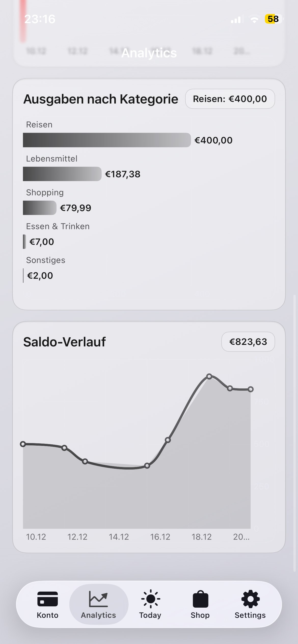Viewport: 298px width, 644px height.
Task: Select the Reisen €400,00 bar
Action: (x=107, y=140)
